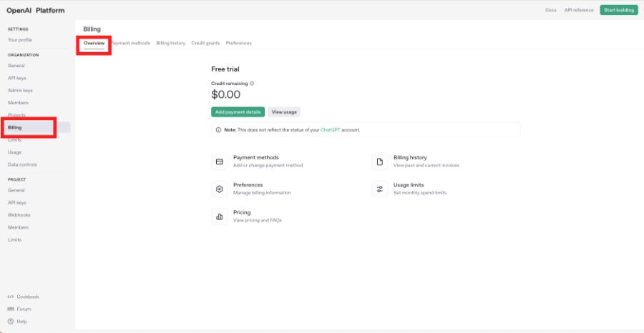This screenshot has width=644, height=333.
Task: Select Limits under Organization
Action: point(14,140)
